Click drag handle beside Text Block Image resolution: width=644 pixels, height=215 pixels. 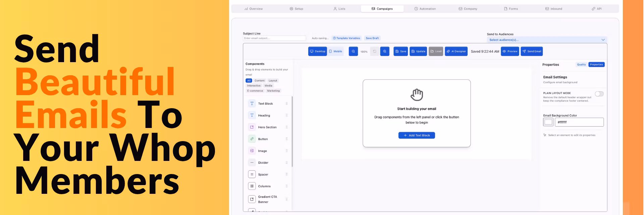point(286,103)
